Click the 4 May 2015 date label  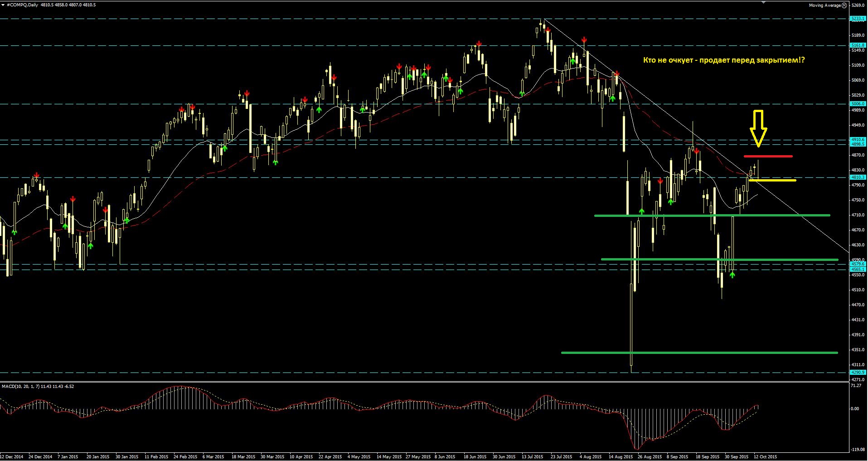coord(359,456)
